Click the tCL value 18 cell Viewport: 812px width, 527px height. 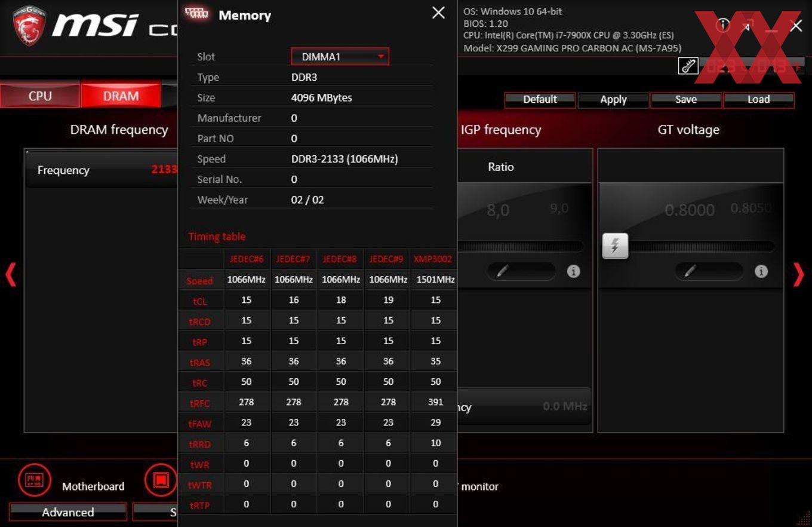tap(341, 300)
